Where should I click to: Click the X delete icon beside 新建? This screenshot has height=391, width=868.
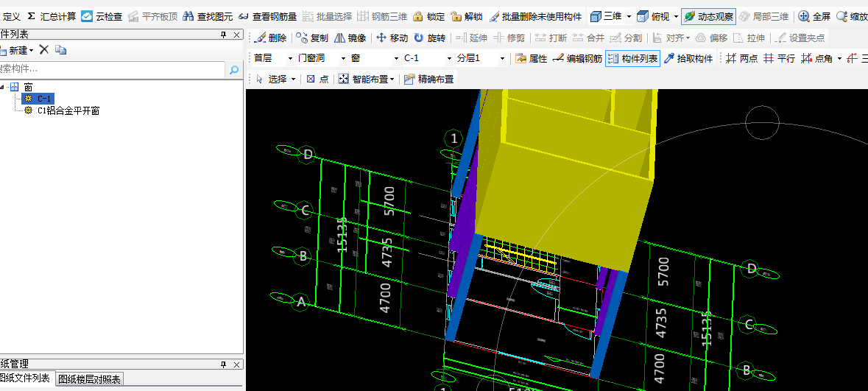[44, 50]
